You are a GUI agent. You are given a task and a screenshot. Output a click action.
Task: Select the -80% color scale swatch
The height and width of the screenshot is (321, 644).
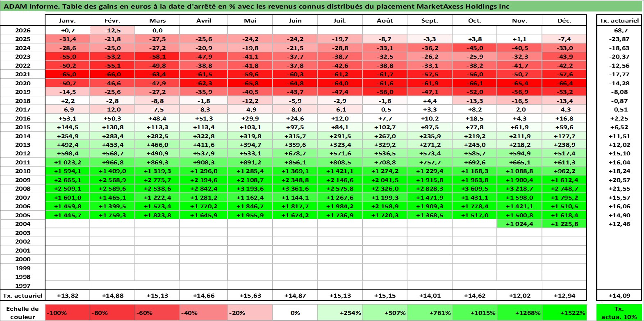click(112, 312)
